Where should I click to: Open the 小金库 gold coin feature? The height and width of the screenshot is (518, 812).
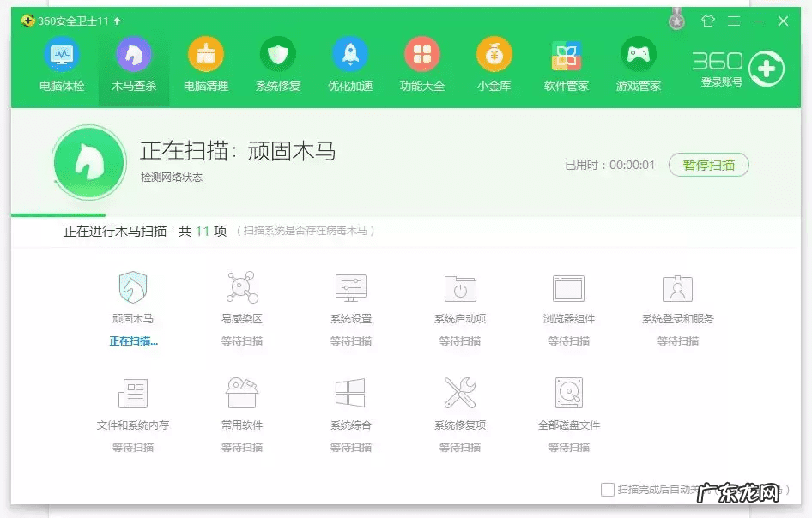[x=494, y=64]
